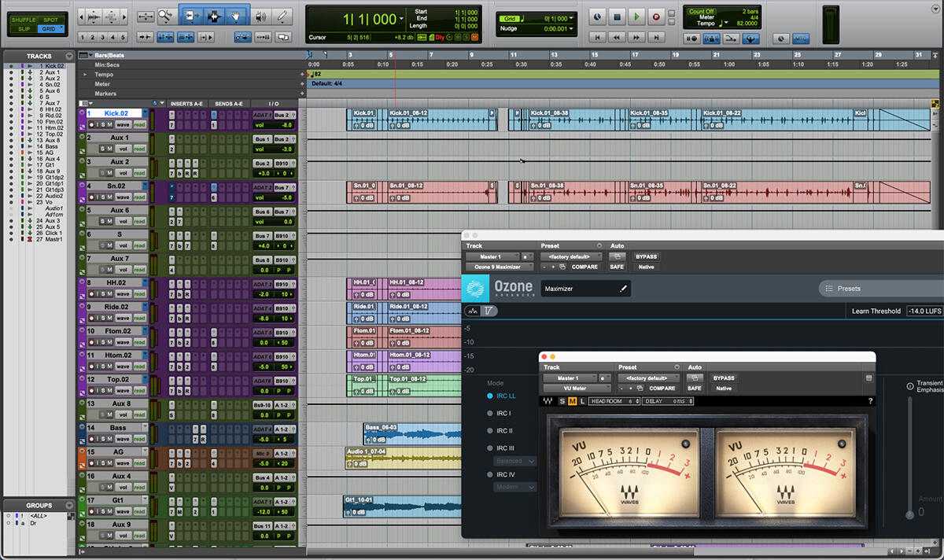Screen dimensions: 944x560
Task: Select the Selector waveform tool
Action: pyautogui.click(x=213, y=16)
